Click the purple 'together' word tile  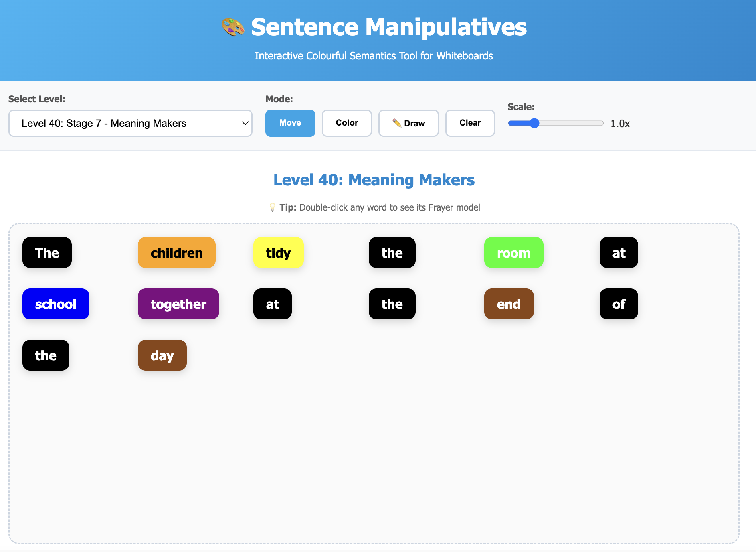(178, 304)
